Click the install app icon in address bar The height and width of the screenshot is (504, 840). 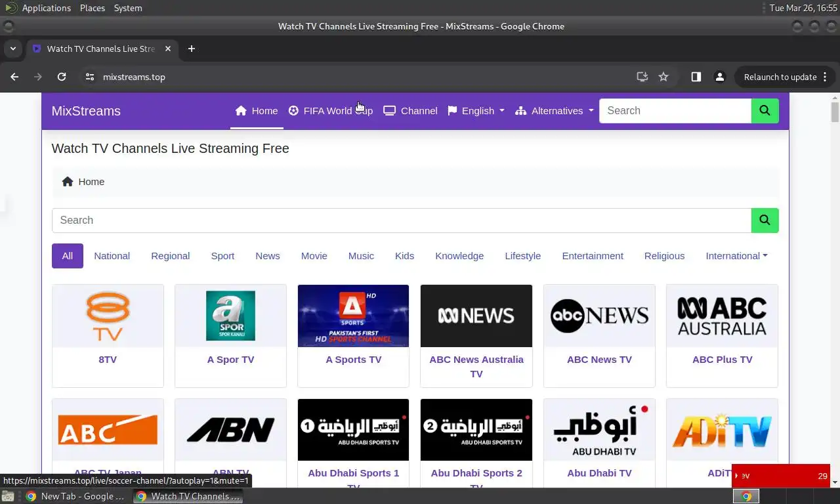(x=642, y=77)
